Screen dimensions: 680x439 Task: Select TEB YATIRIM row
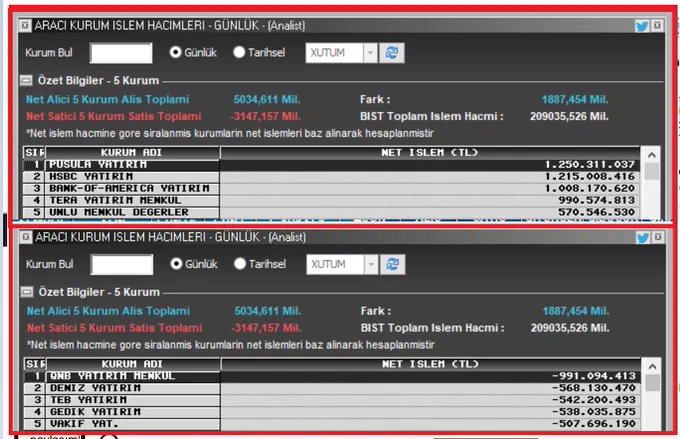(x=332, y=400)
